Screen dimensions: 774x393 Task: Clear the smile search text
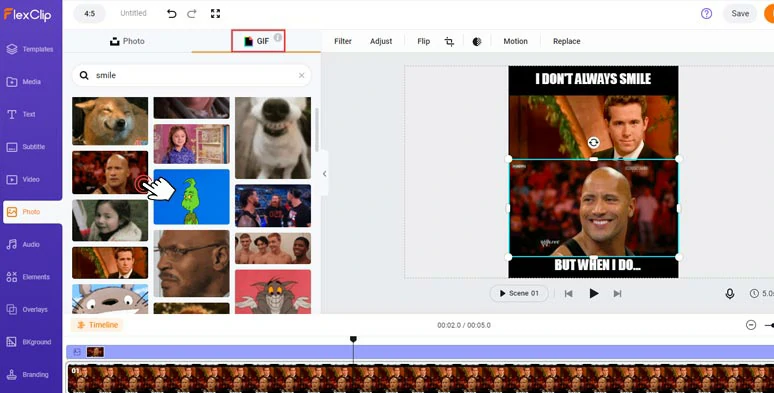pyautogui.click(x=302, y=76)
